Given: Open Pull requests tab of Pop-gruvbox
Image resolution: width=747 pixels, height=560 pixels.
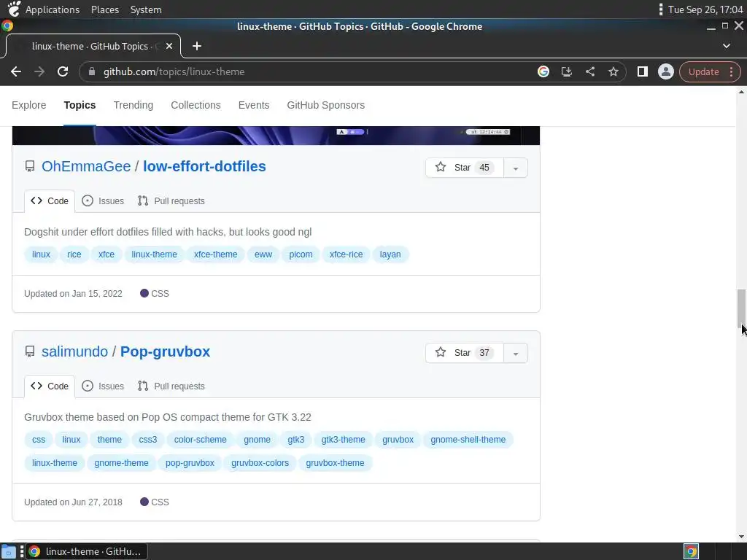Looking at the screenshot, I should pos(171,386).
